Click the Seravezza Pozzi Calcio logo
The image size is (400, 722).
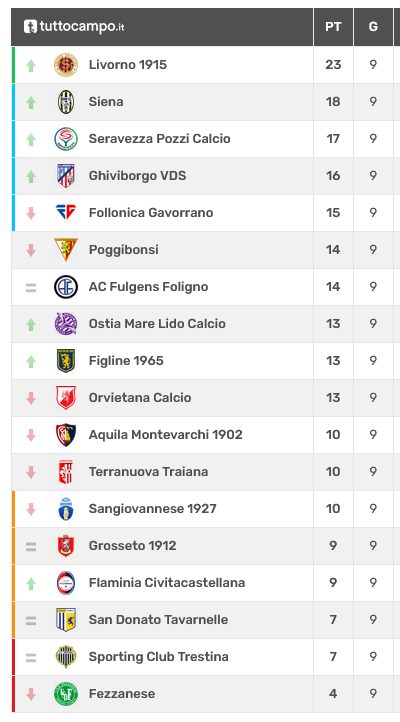point(66,139)
